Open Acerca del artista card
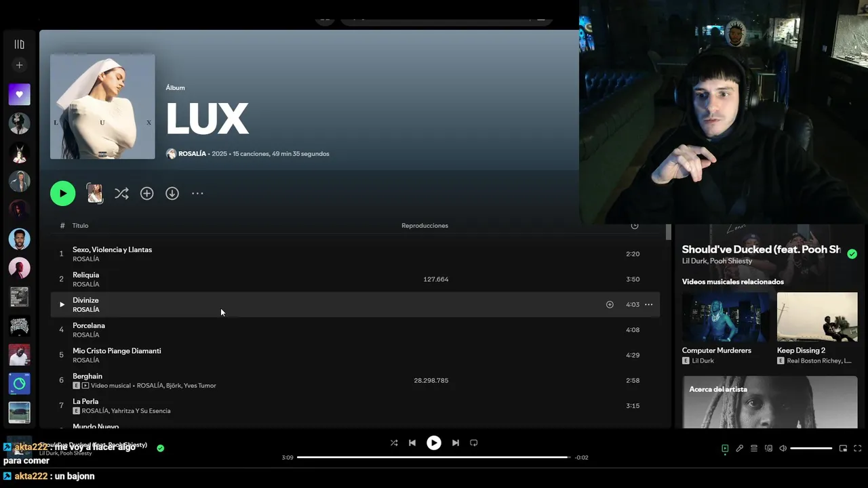The image size is (868, 488). (770, 402)
